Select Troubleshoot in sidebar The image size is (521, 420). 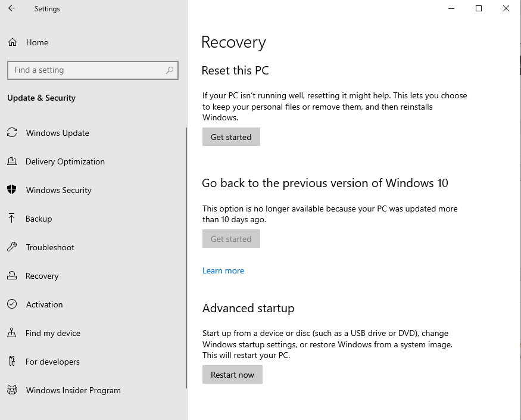50,247
